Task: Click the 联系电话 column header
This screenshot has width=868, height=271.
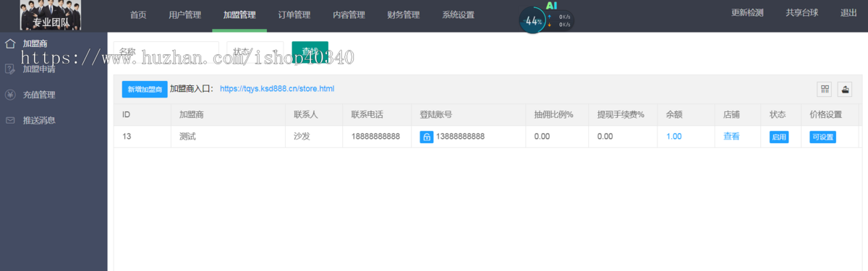Action: pos(367,115)
